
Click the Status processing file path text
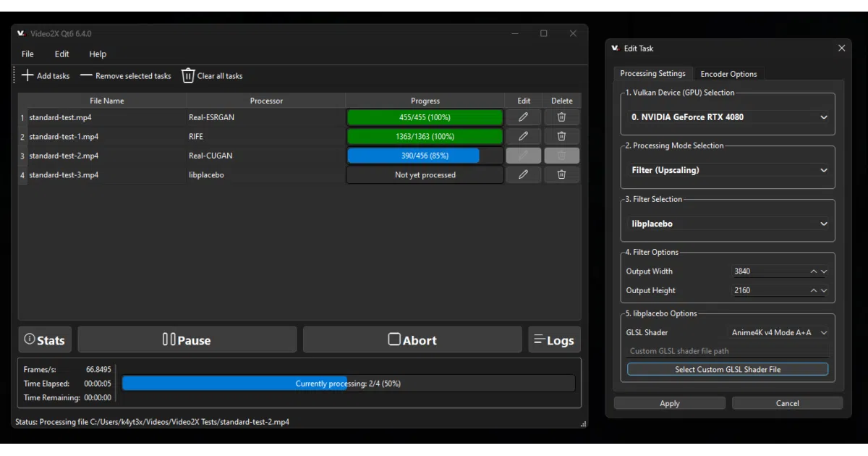152,421
